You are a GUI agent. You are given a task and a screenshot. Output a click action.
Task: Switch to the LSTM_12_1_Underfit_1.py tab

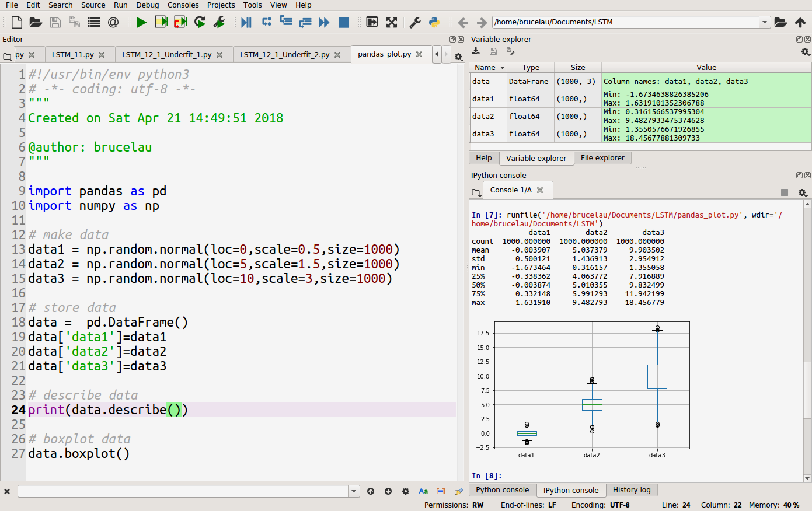click(x=167, y=54)
